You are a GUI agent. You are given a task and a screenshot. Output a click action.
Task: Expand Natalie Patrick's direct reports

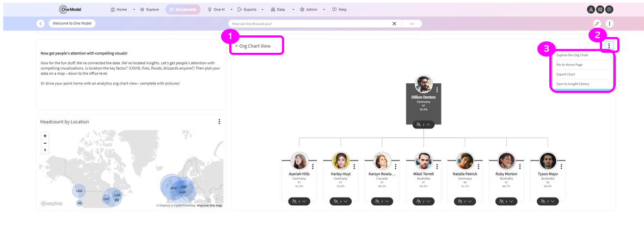(x=465, y=201)
